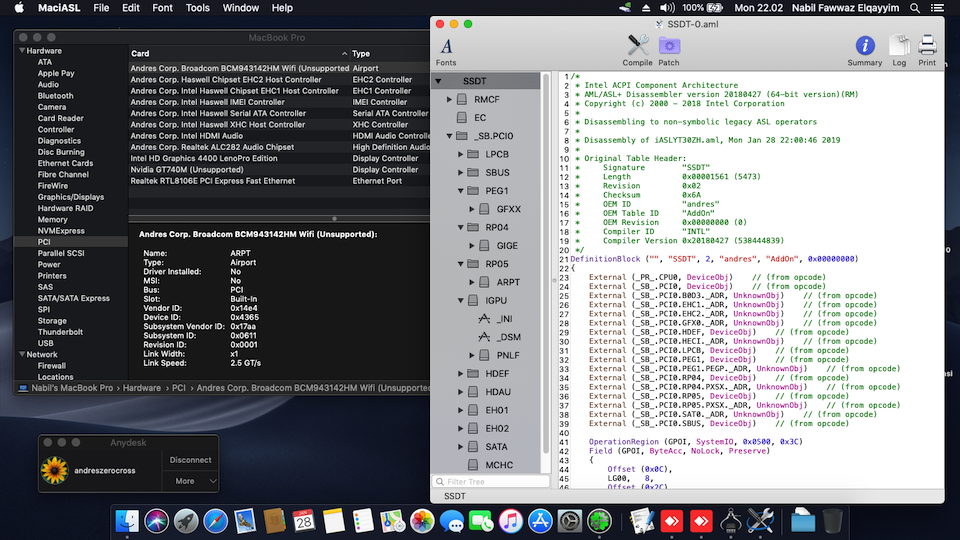Click the Filter Tree search field

(x=490, y=481)
